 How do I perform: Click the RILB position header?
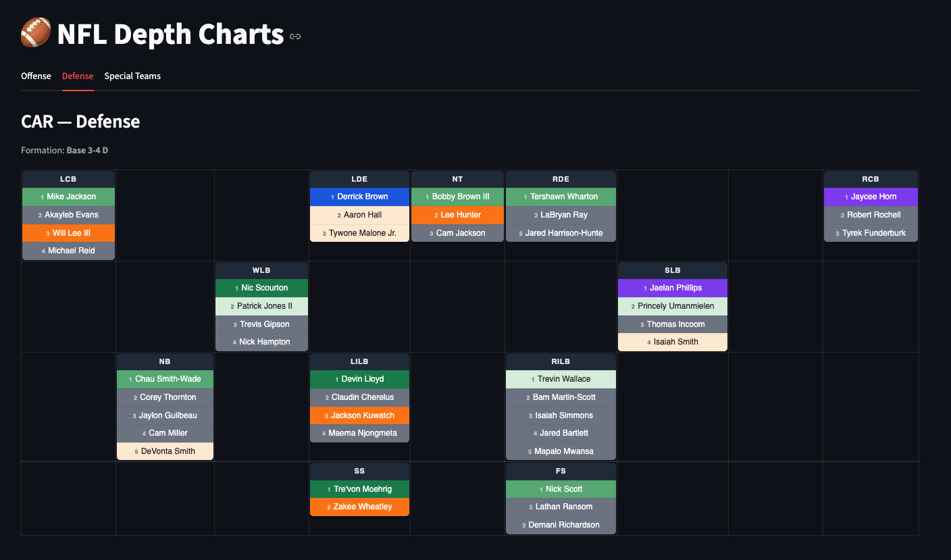(561, 361)
